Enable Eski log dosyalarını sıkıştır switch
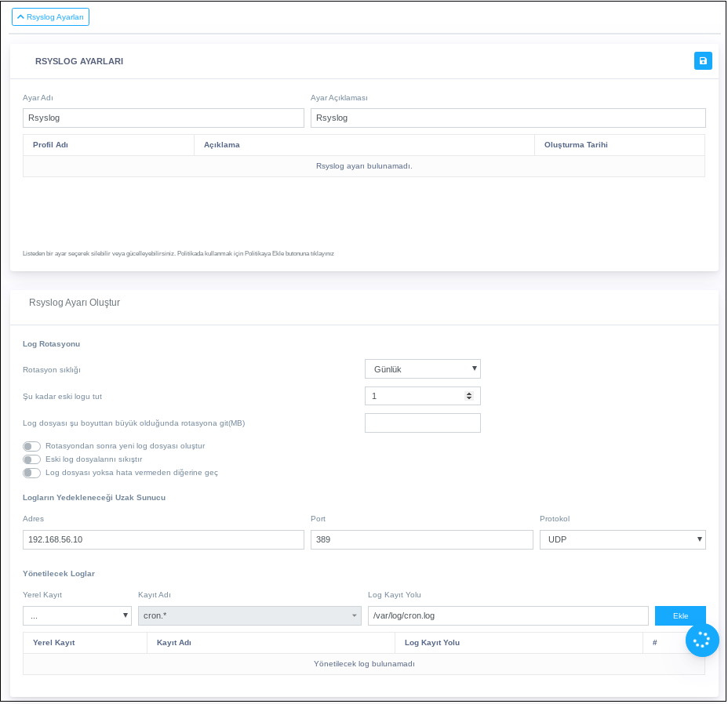Viewport: 728px width, 704px height. 31,459
